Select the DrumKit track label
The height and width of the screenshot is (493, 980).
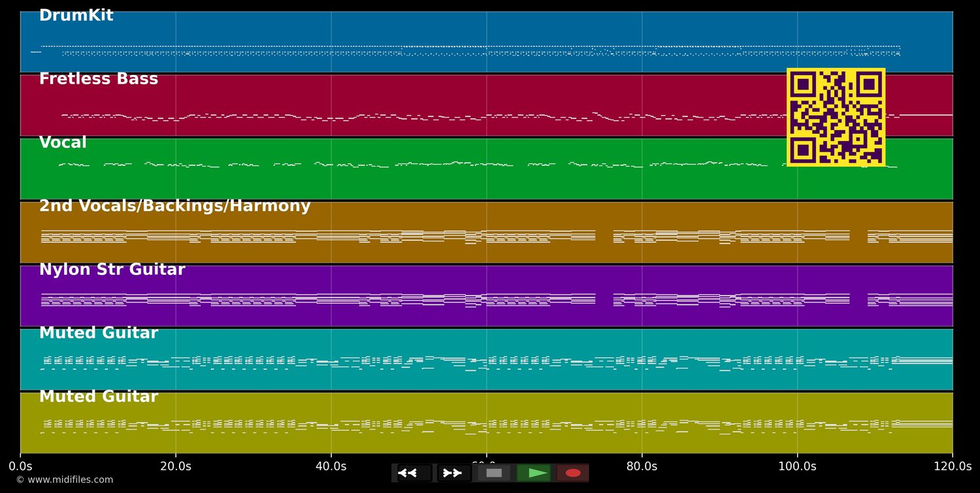(x=76, y=16)
